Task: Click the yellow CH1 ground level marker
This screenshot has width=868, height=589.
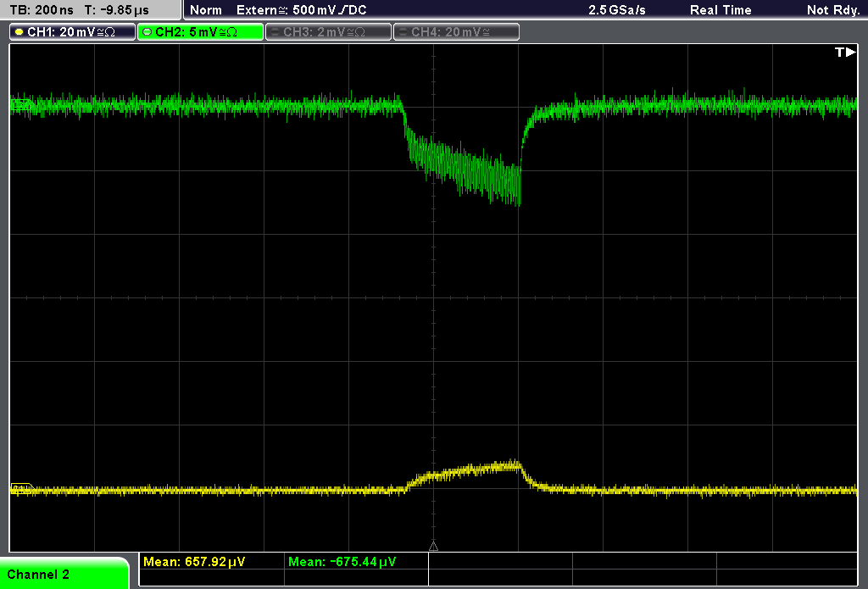Action: tap(22, 488)
